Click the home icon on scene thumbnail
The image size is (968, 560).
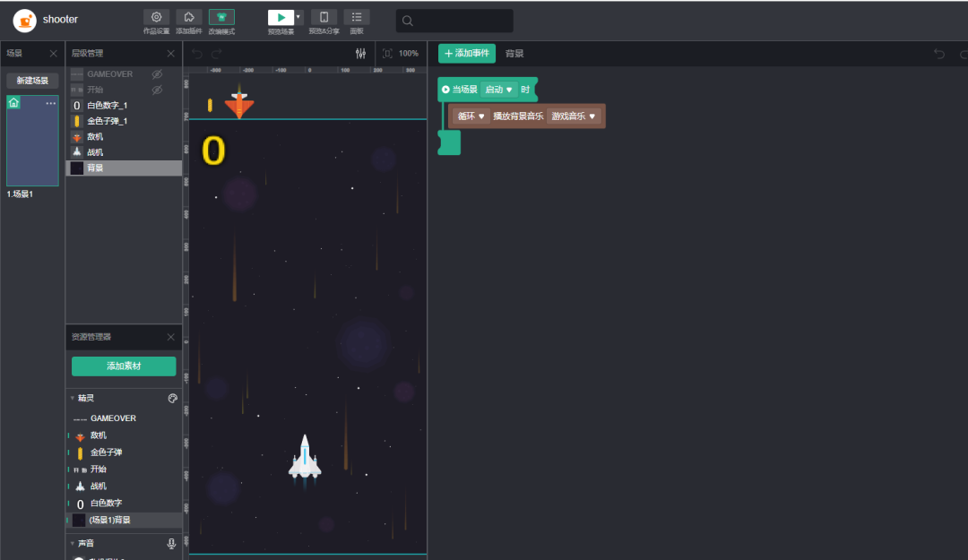[x=13, y=102]
